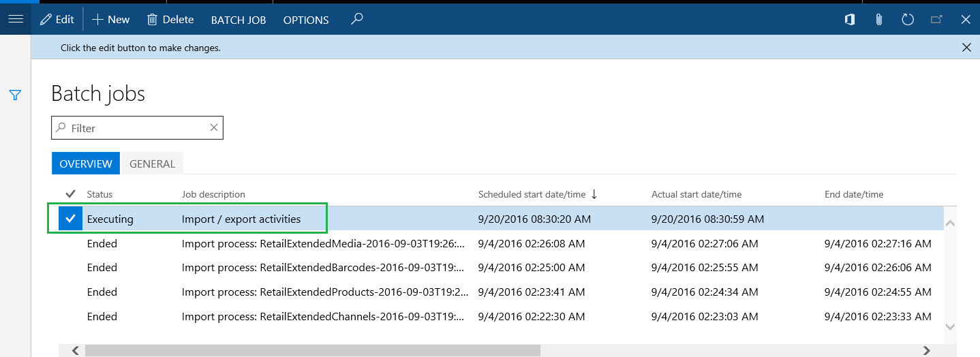Screen dimensions: 980x357
Task: Click Ended status of RetailExtendedMedia row
Action: pyautogui.click(x=102, y=243)
